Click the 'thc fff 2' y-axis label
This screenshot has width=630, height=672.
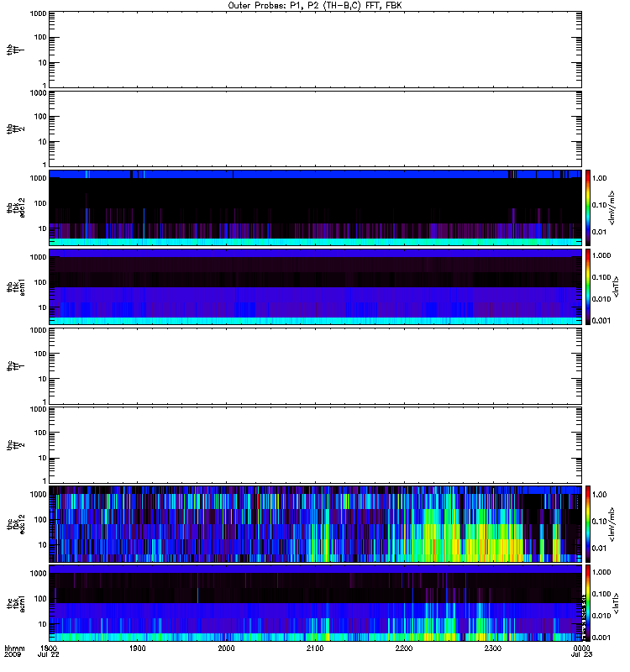(16, 445)
